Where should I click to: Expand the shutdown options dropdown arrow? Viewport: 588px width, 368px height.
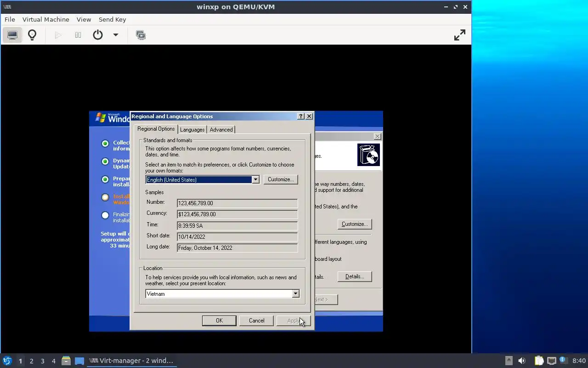point(116,35)
